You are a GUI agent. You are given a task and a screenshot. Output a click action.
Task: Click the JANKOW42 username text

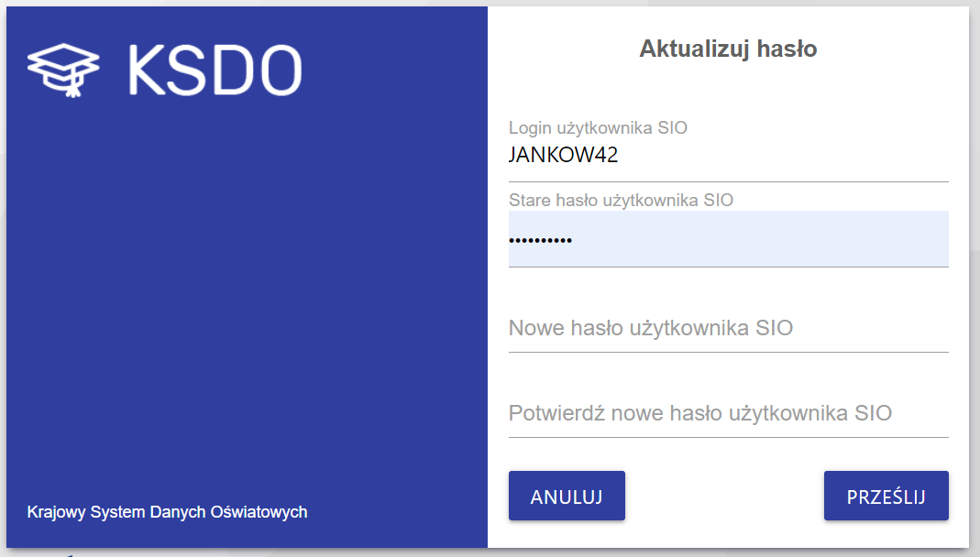(563, 156)
